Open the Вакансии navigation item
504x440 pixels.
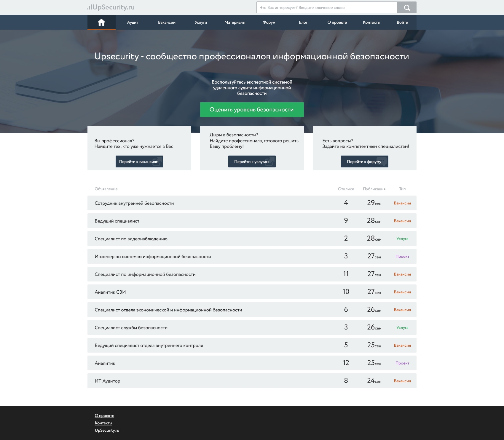tap(167, 23)
